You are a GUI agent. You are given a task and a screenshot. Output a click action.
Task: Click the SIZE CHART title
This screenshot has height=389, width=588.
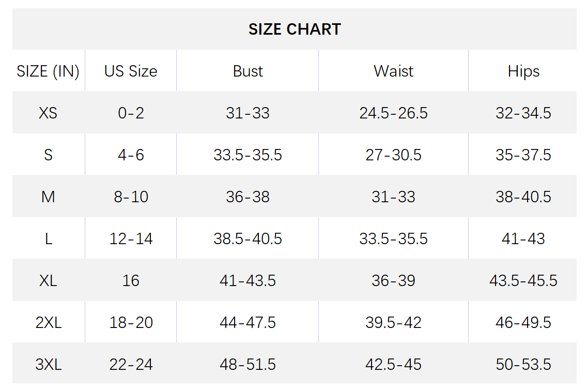(x=295, y=29)
